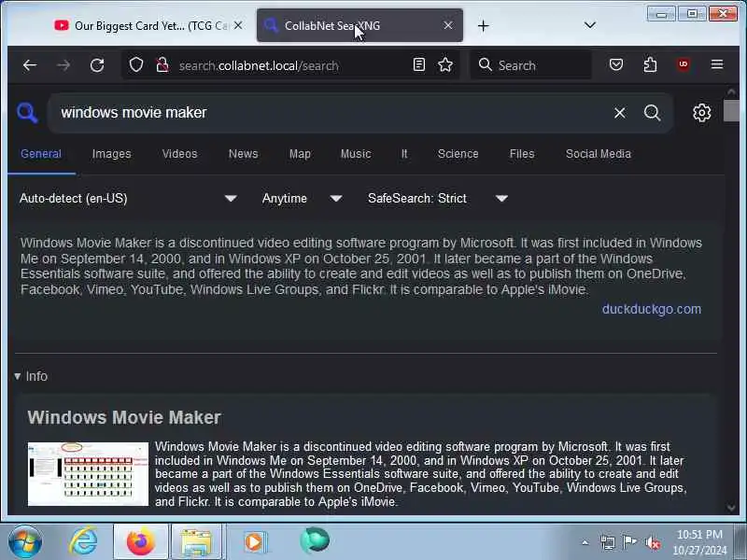Save page to Pocket

(616, 64)
